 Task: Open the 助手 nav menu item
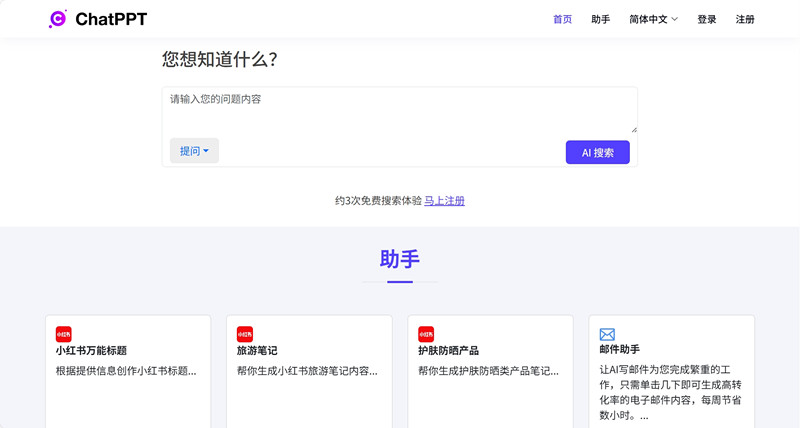point(601,19)
